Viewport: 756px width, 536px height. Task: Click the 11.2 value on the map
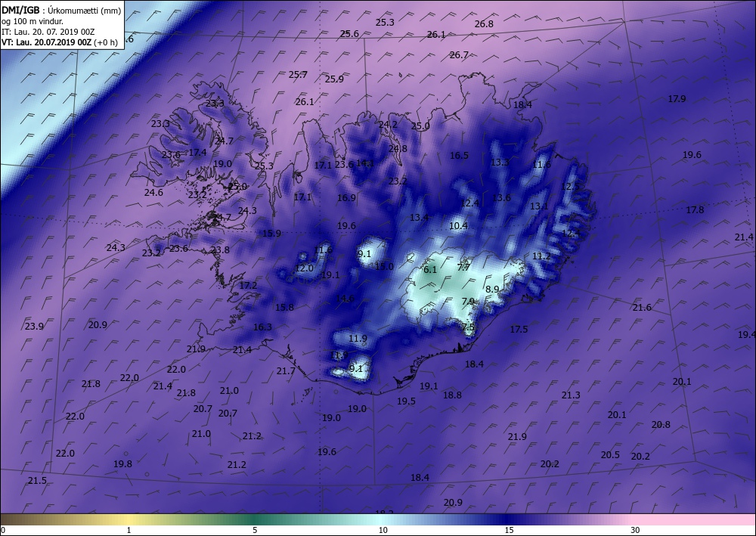541,256
